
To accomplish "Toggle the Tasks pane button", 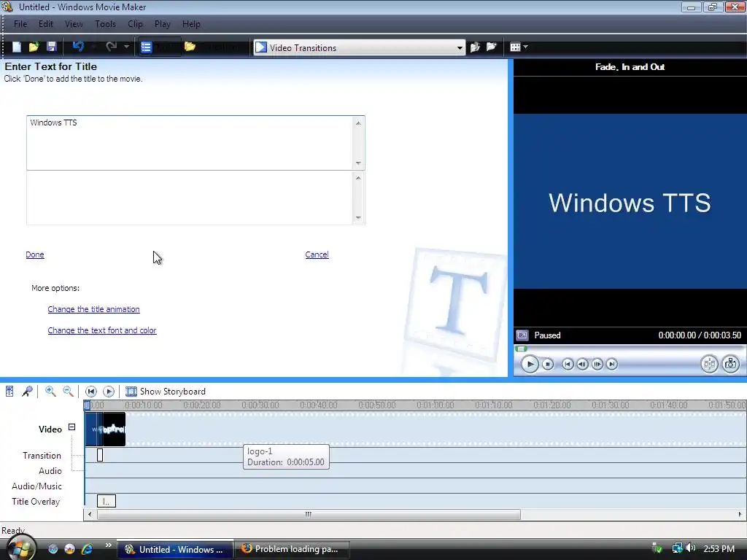I will coord(160,47).
